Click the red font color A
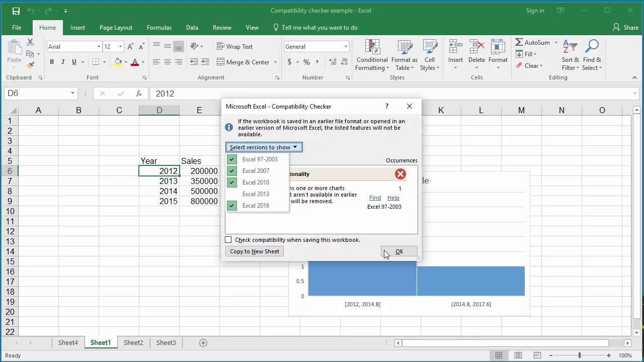Viewport: 644px width, 362px height. coord(134,62)
